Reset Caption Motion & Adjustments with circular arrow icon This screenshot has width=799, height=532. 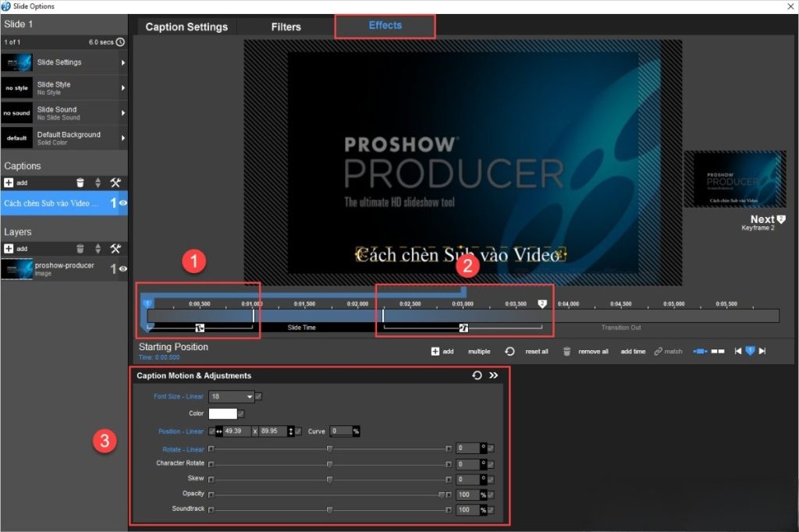pyautogui.click(x=478, y=375)
